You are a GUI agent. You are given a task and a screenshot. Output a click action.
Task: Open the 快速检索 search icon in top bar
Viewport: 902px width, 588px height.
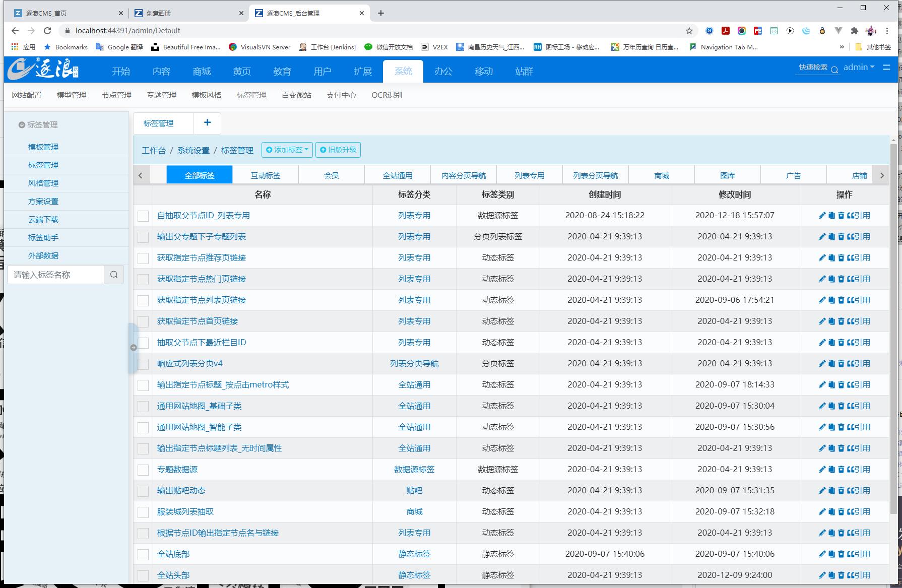click(x=835, y=70)
